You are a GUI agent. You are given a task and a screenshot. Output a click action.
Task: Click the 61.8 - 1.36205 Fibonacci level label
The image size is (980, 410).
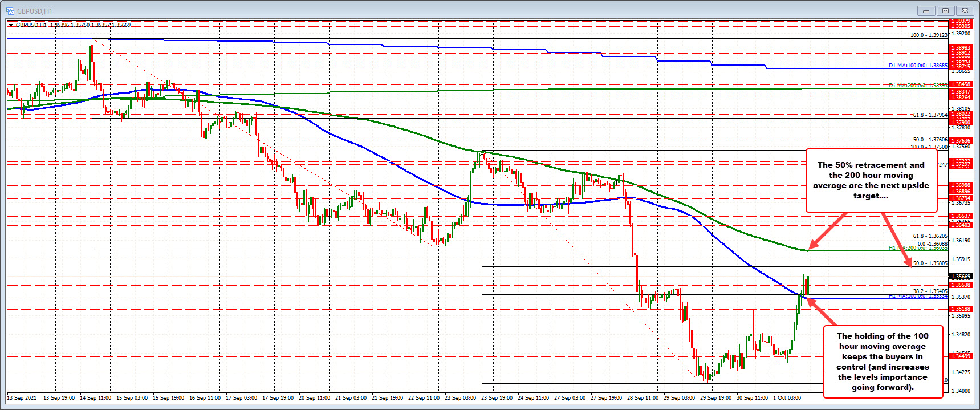pyautogui.click(x=930, y=236)
